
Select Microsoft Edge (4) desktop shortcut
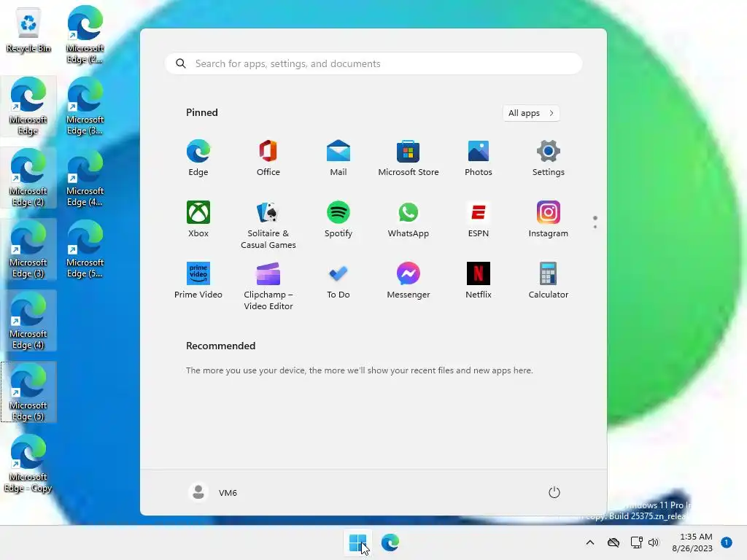(x=28, y=320)
